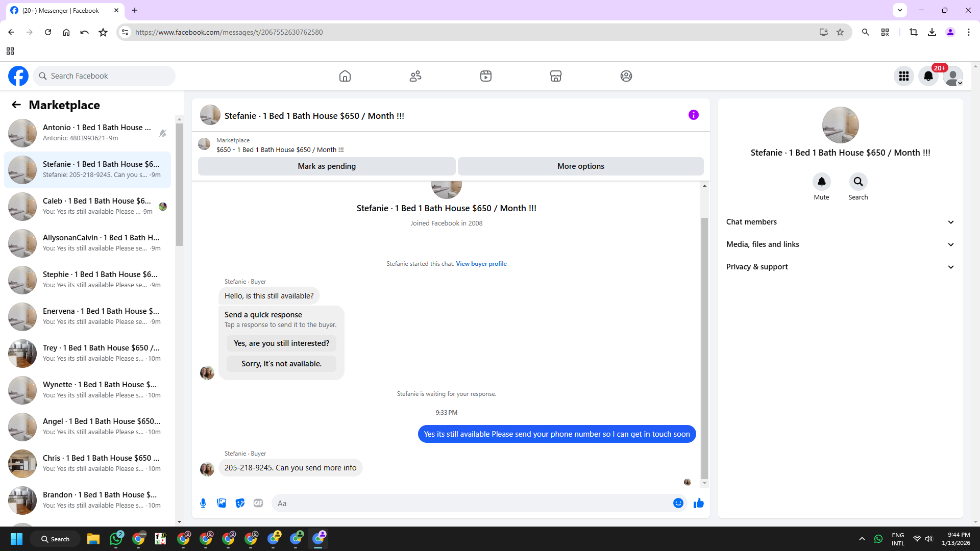Image resolution: width=980 pixels, height=551 pixels.
Task: Open the sticker picker icon
Action: tap(240, 503)
